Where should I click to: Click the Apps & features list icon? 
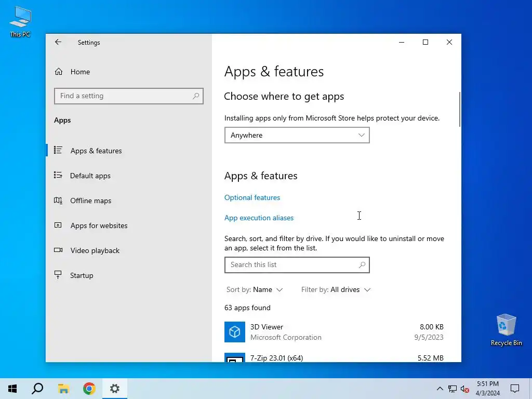58,150
